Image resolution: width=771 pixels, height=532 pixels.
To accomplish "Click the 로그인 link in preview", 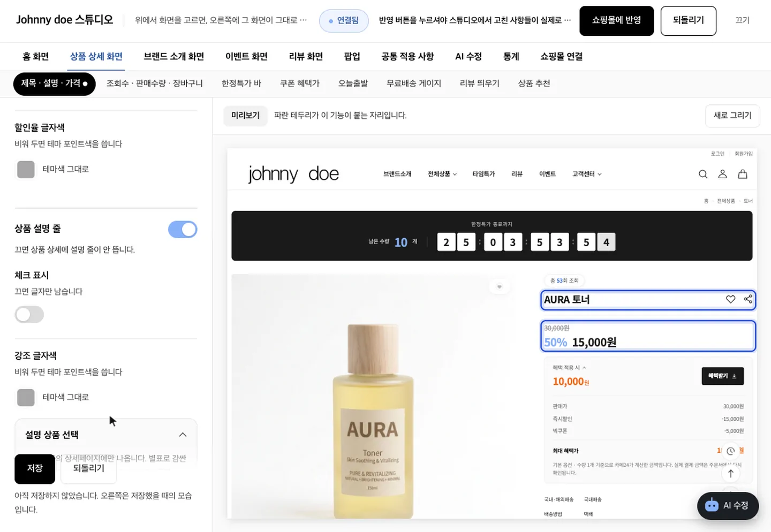I will tap(717, 154).
